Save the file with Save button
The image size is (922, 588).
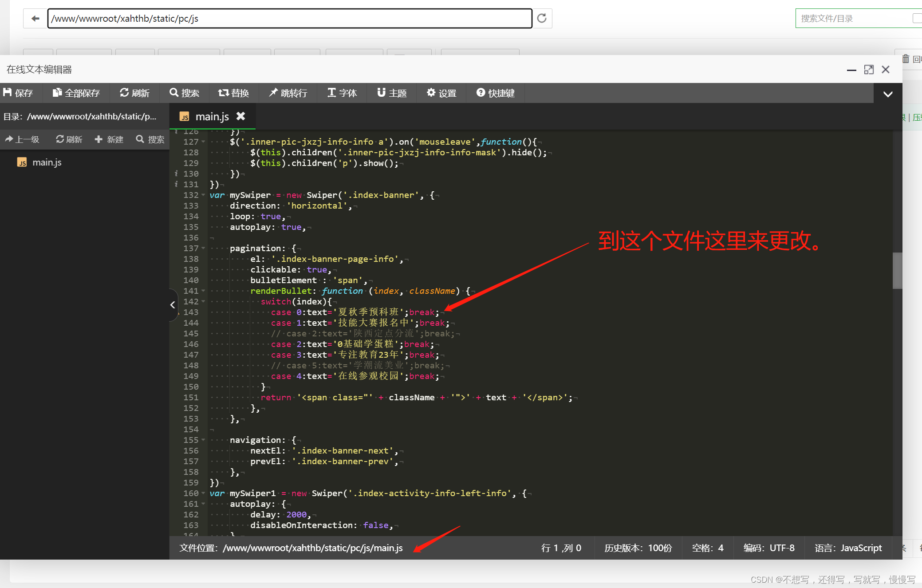click(x=18, y=93)
